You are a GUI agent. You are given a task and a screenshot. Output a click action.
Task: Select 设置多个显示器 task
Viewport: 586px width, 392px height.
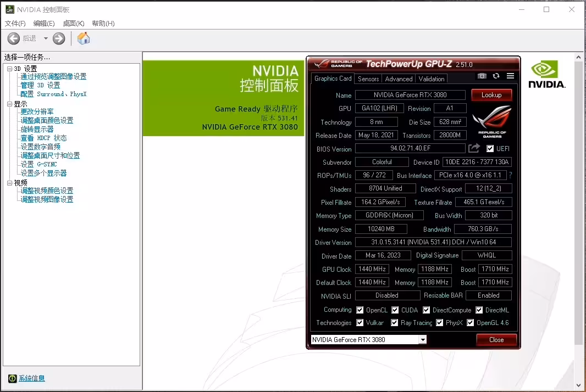(43, 173)
